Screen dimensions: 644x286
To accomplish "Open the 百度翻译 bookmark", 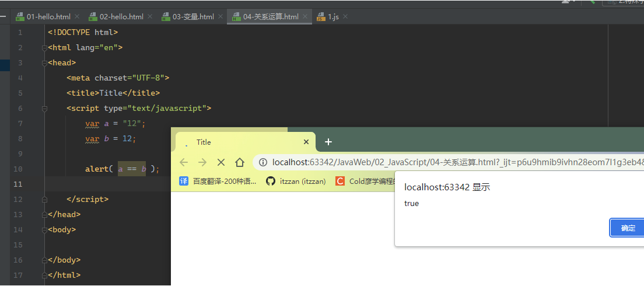I will click(x=218, y=181).
